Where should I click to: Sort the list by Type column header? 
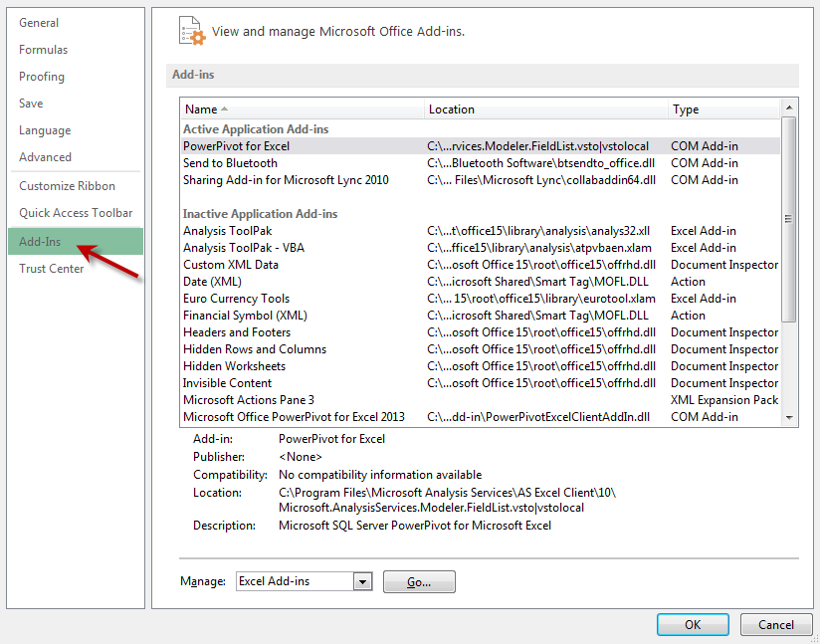tap(724, 108)
